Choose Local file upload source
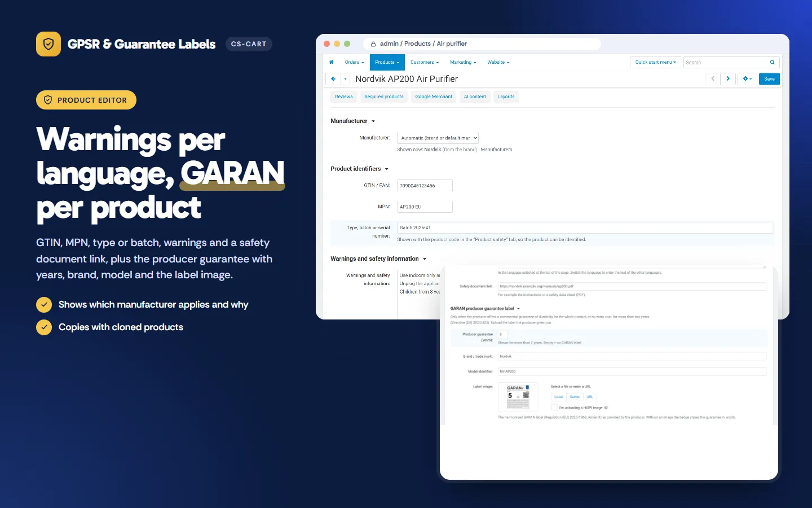This screenshot has height=508, width=812. 559,397
